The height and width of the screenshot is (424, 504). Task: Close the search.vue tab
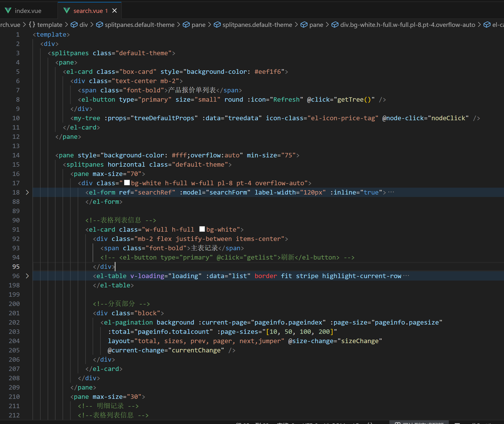click(114, 11)
